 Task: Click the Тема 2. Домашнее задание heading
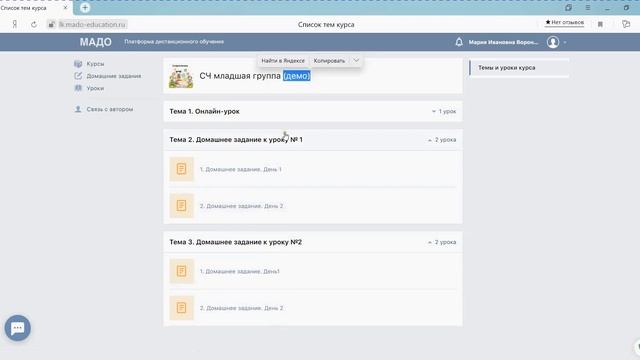tap(236, 140)
